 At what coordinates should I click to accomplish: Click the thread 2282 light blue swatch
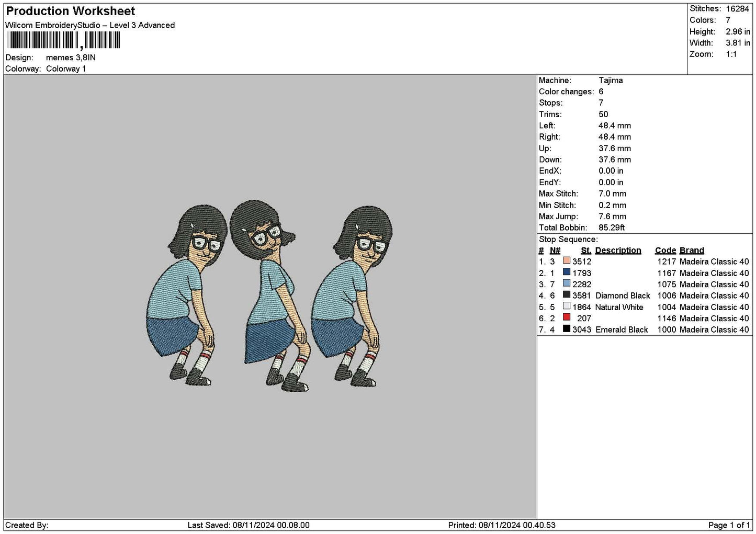click(x=566, y=284)
